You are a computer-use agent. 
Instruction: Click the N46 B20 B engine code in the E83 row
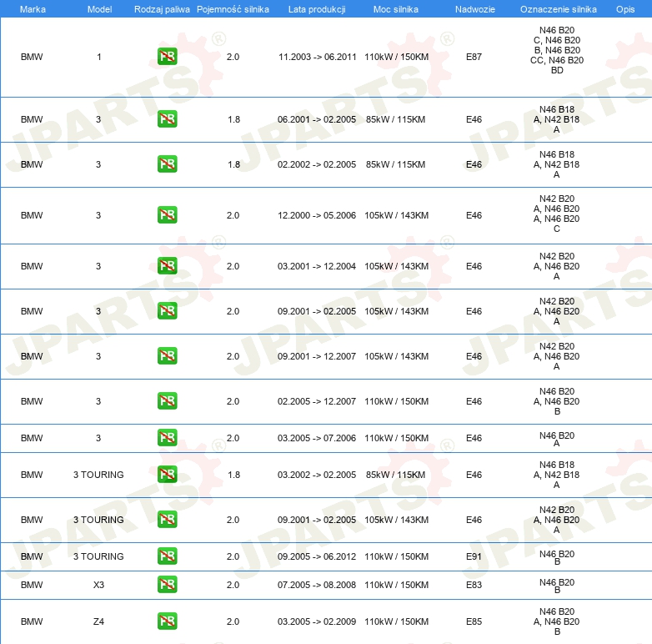pos(557,586)
